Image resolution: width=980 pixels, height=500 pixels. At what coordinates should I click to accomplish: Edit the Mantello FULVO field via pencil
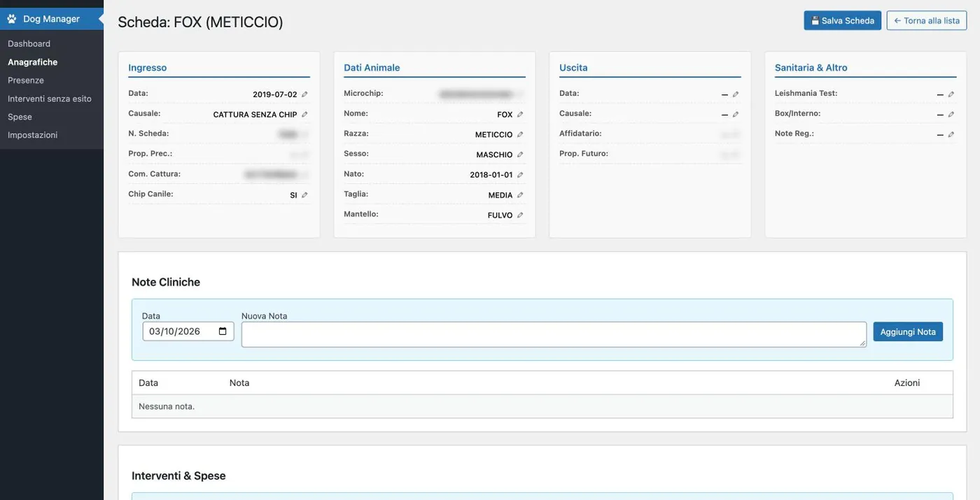point(520,215)
